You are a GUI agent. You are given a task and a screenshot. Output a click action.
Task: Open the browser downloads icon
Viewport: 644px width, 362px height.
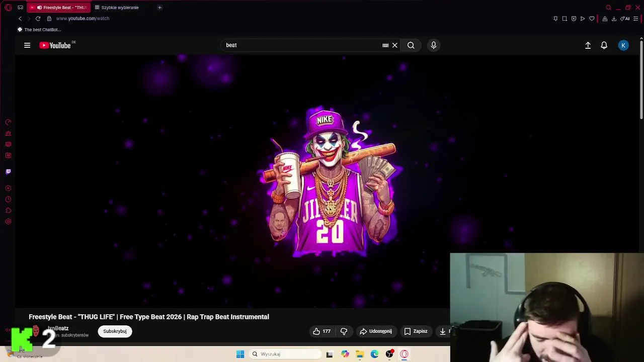pos(614,19)
